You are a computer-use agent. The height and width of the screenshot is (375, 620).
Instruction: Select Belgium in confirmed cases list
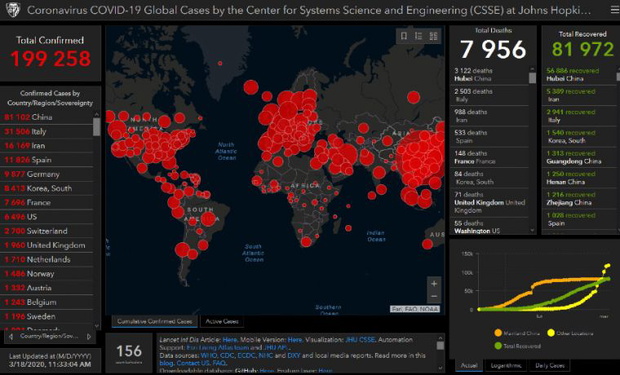coord(47,302)
